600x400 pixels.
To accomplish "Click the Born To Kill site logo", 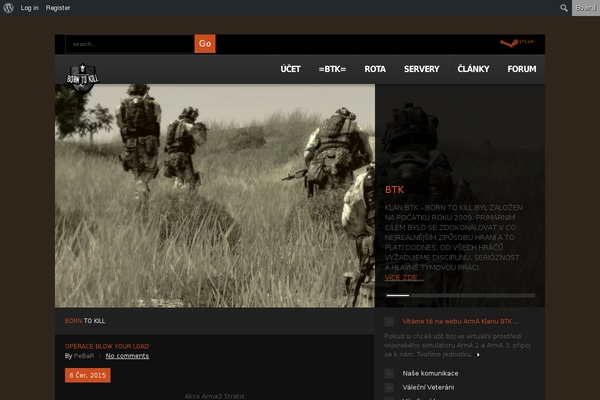I will click(x=82, y=78).
